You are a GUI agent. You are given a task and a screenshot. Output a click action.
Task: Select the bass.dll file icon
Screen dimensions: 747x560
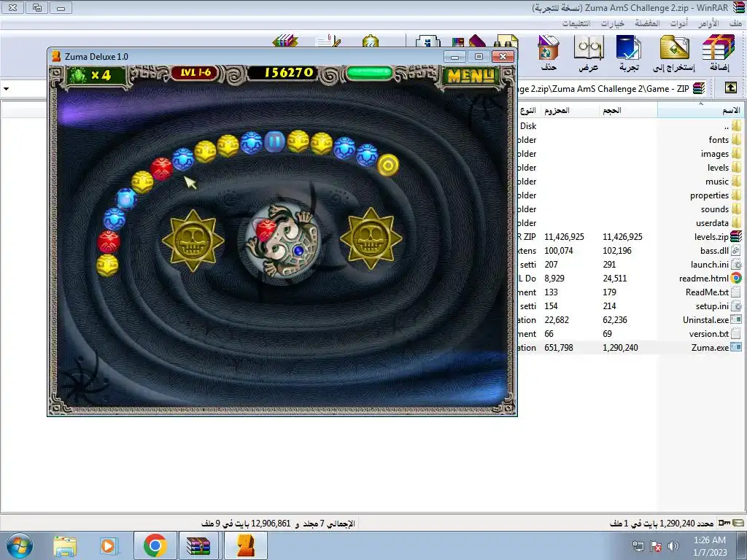(x=737, y=250)
